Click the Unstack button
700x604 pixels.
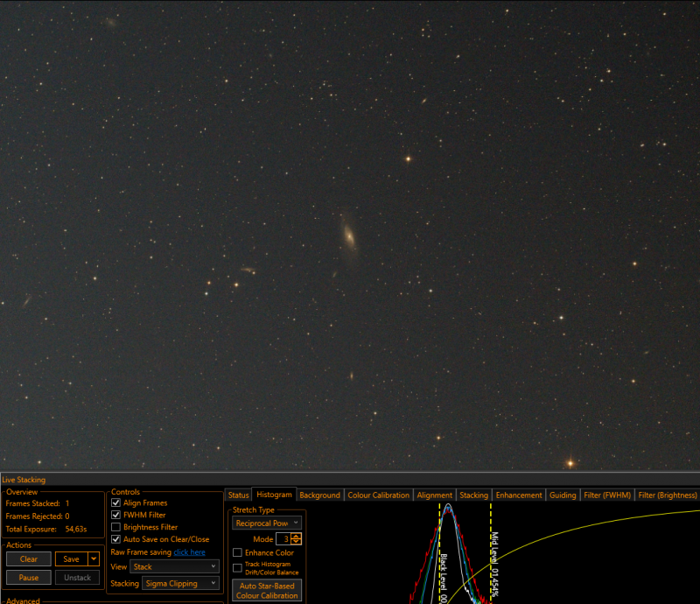77,577
